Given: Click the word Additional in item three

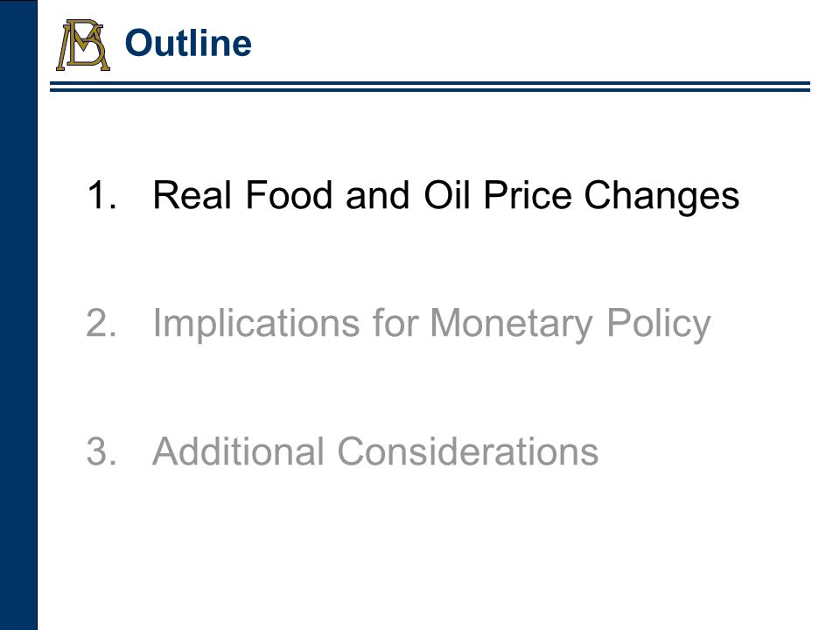Looking at the screenshot, I should [238, 451].
